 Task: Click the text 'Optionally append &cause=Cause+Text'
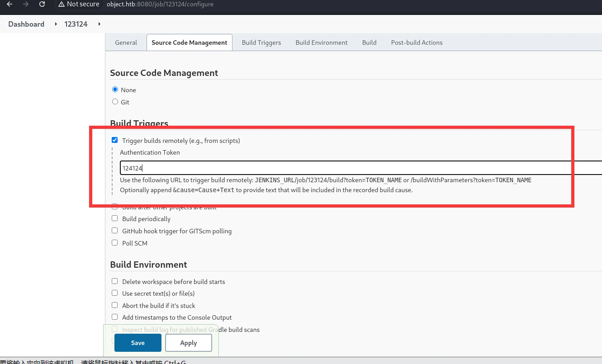click(177, 190)
